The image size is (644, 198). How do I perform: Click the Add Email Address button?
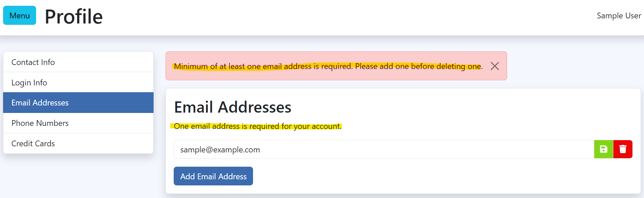(213, 176)
